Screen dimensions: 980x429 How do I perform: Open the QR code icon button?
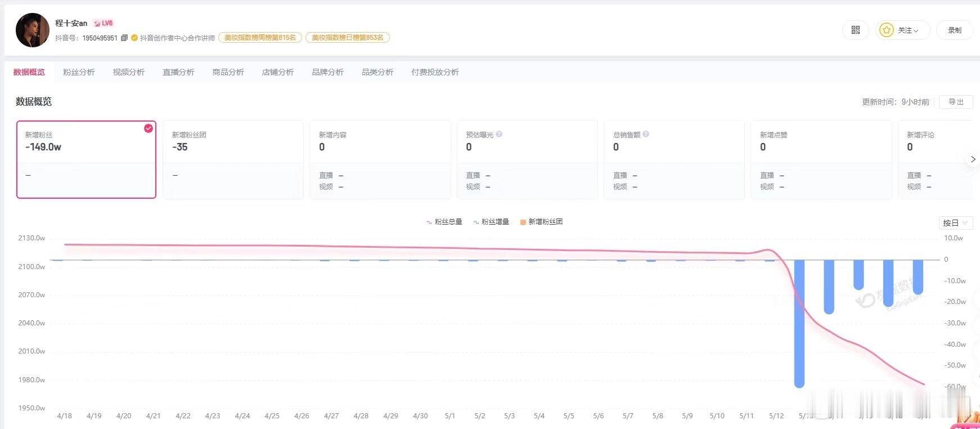click(856, 30)
